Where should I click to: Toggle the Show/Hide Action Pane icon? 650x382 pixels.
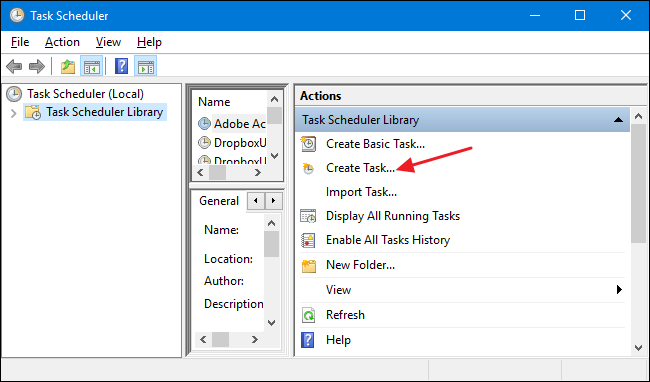point(146,66)
